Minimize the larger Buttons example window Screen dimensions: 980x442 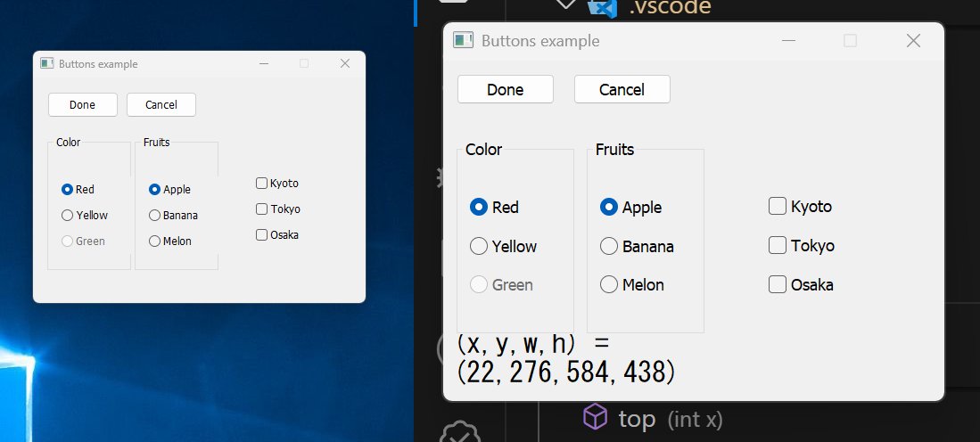point(789,41)
